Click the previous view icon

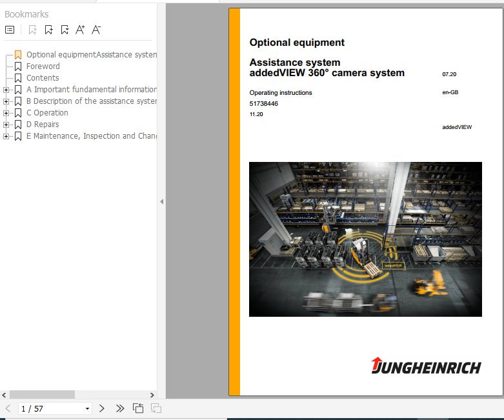coord(138,408)
